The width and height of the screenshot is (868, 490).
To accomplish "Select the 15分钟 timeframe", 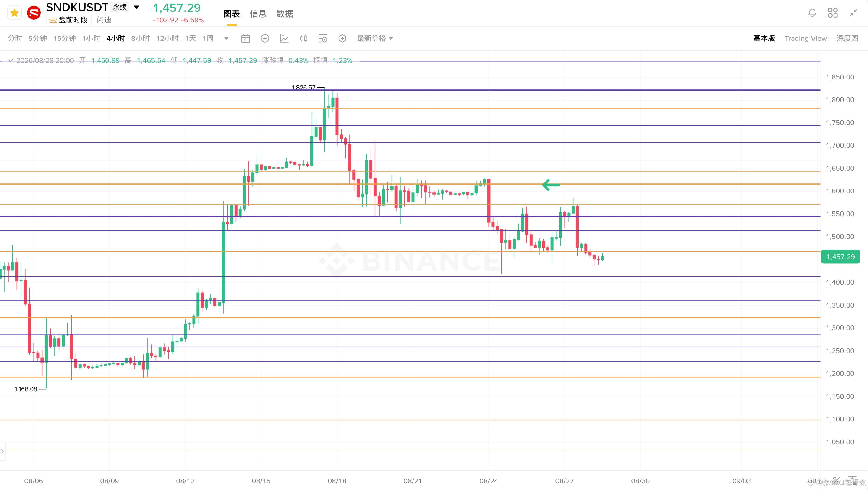I will (x=64, y=38).
